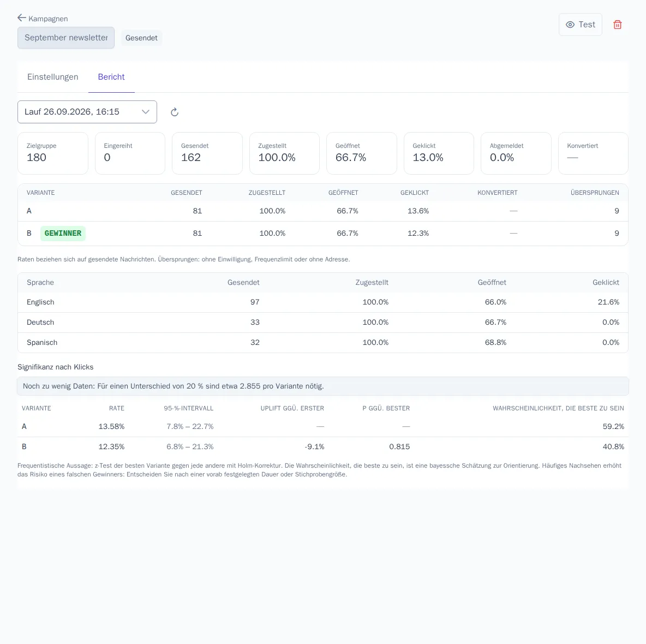Click the 12.3% clicked value for variant B

(x=418, y=233)
